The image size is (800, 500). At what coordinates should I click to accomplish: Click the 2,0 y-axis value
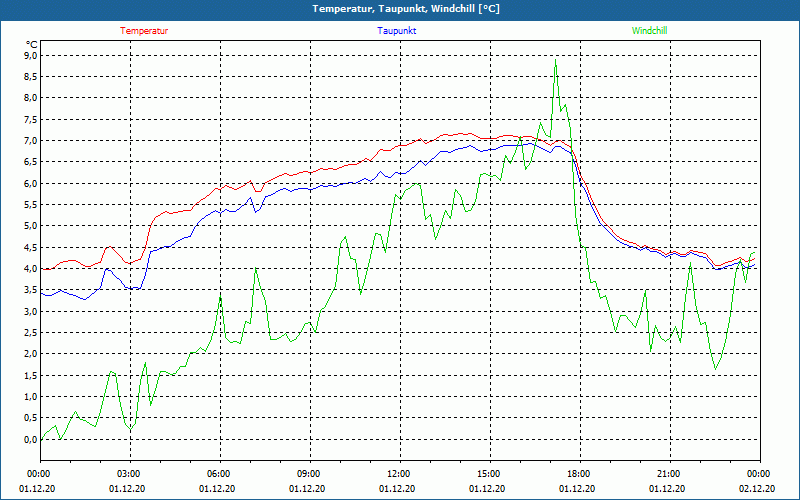31,354
